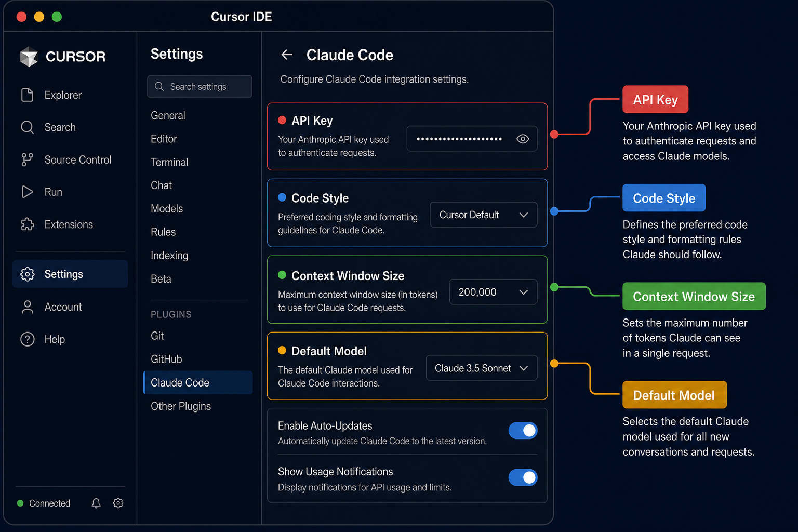Screen dimensions: 798x532
Task: Click the Cursor IDE window title
Action: 241,17
